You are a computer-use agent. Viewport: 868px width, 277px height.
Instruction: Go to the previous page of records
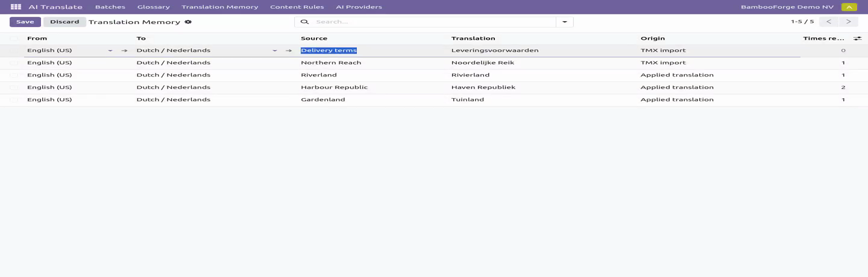click(x=829, y=22)
